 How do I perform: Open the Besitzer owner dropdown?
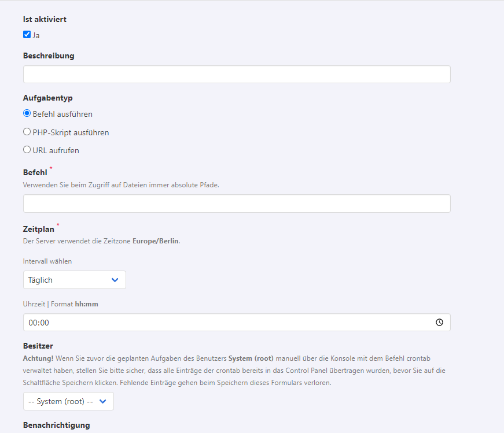click(x=68, y=401)
